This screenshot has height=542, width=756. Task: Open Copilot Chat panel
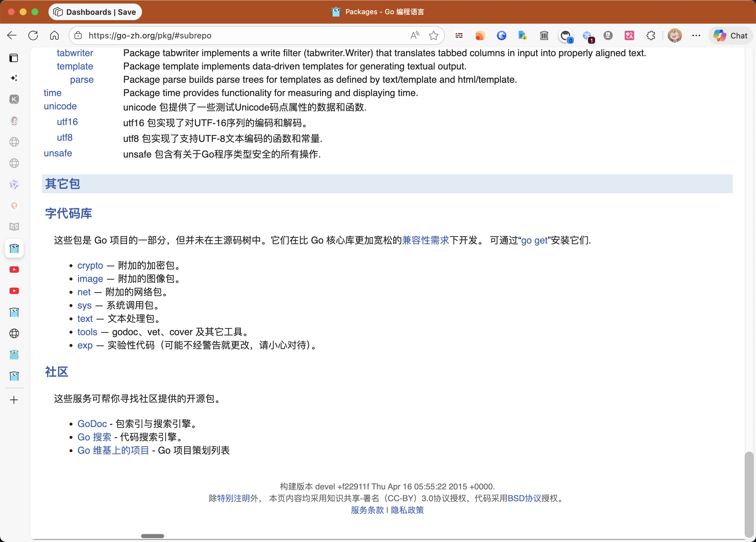tap(731, 35)
